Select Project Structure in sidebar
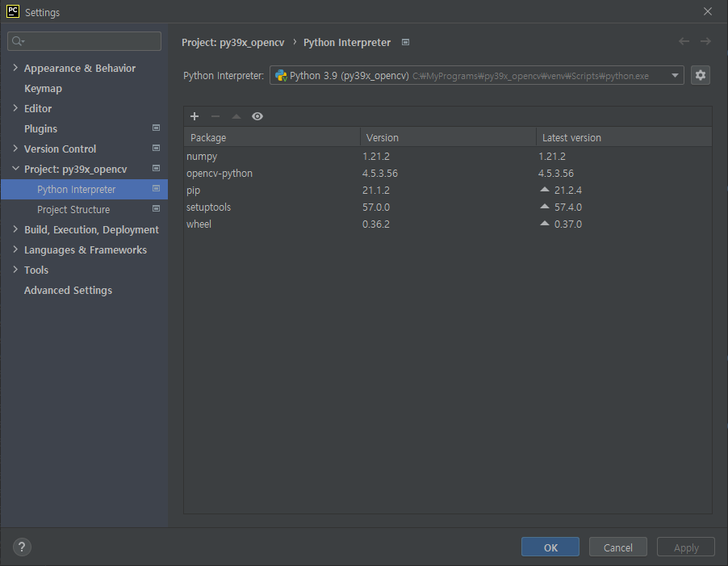 (x=73, y=209)
